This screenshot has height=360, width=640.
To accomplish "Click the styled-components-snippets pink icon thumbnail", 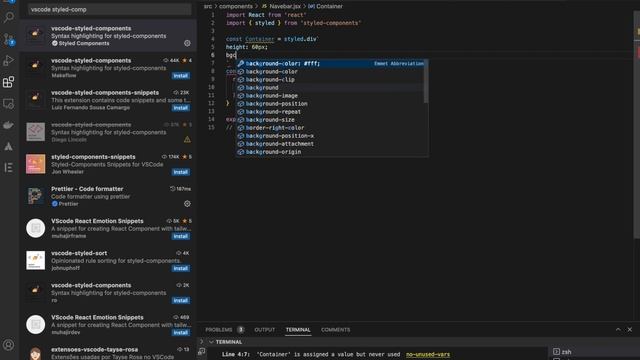I will point(36,164).
